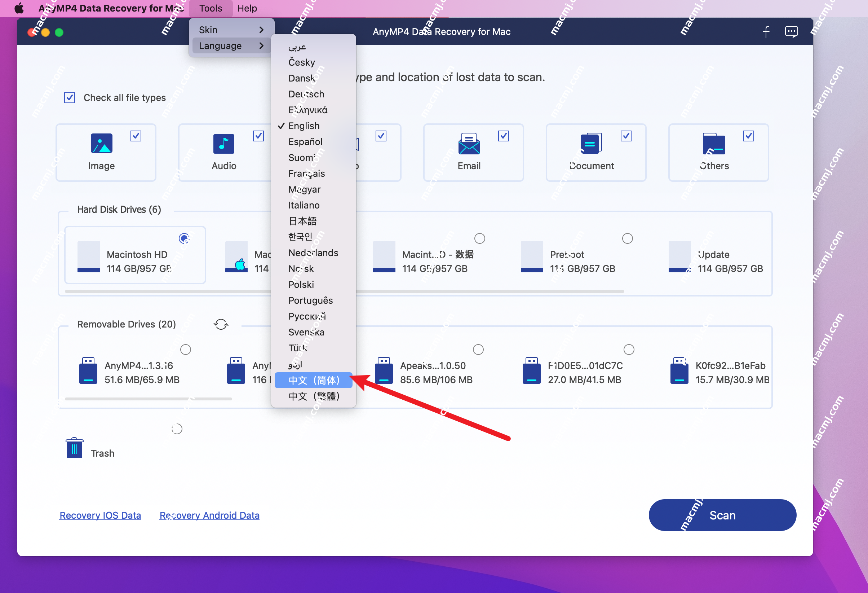
Task: Uncheck the Image file type checkbox
Action: coord(136,136)
